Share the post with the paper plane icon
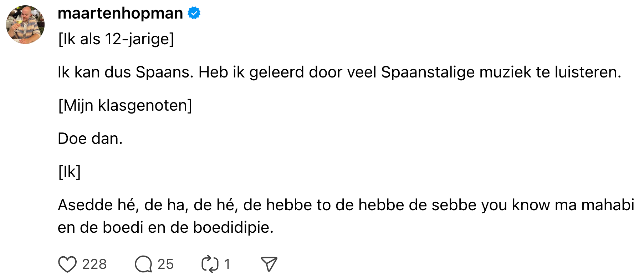This screenshot has width=644, height=277. tap(269, 265)
